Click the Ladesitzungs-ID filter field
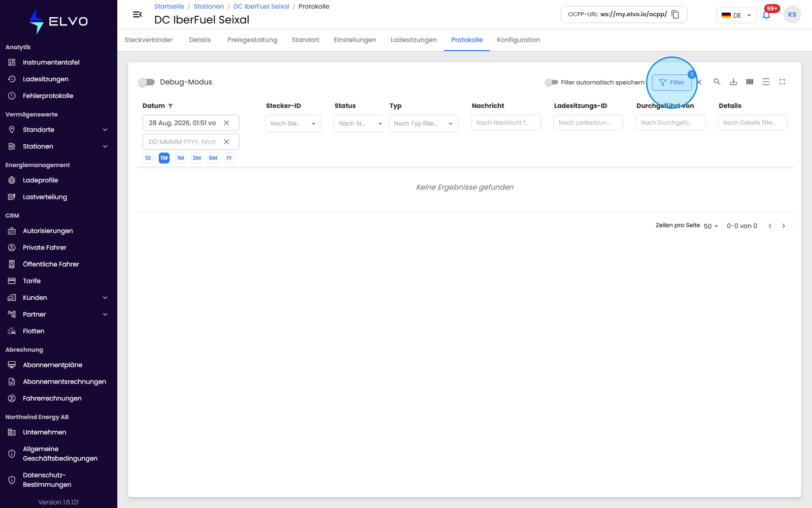 coord(588,122)
